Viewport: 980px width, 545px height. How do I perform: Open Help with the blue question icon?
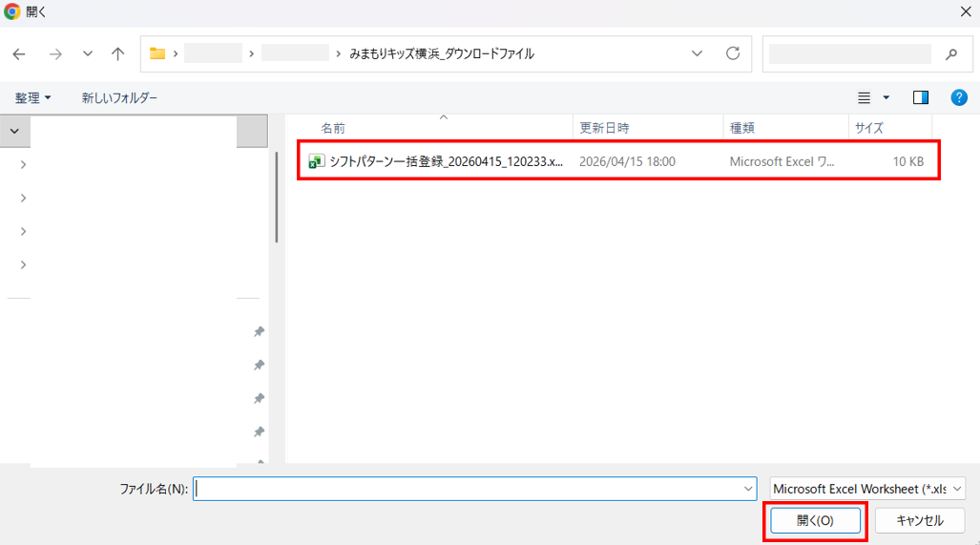click(x=959, y=97)
